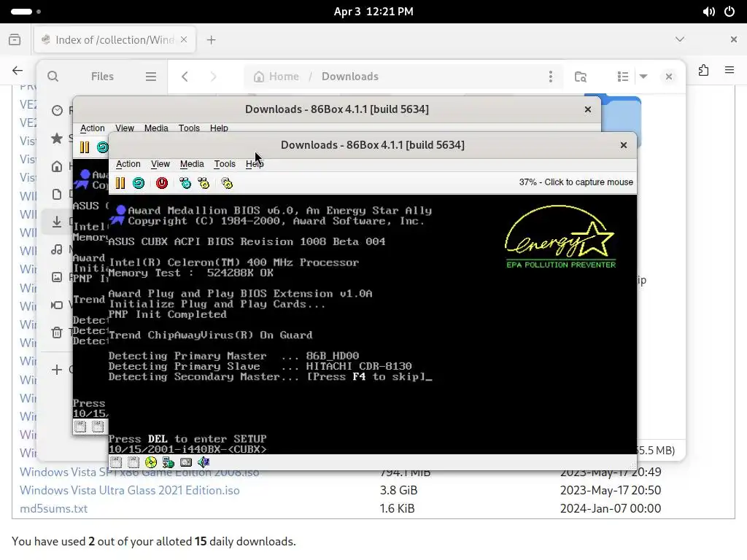Image resolution: width=747 pixels, height=560 pixels.
Task: Switch Files to list view icon
Action: (623, 76)
